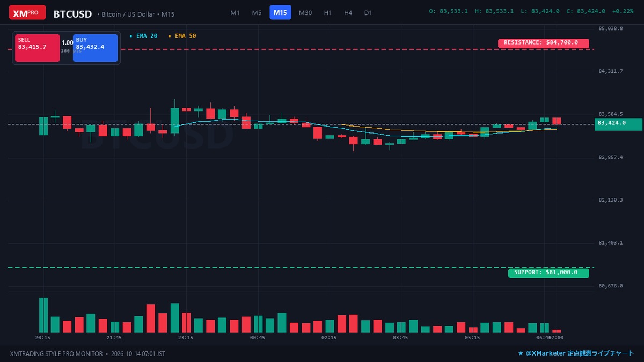Click the BTCUSD symbol title
This screenshot has width=644, height=362.
coord(72,14)
